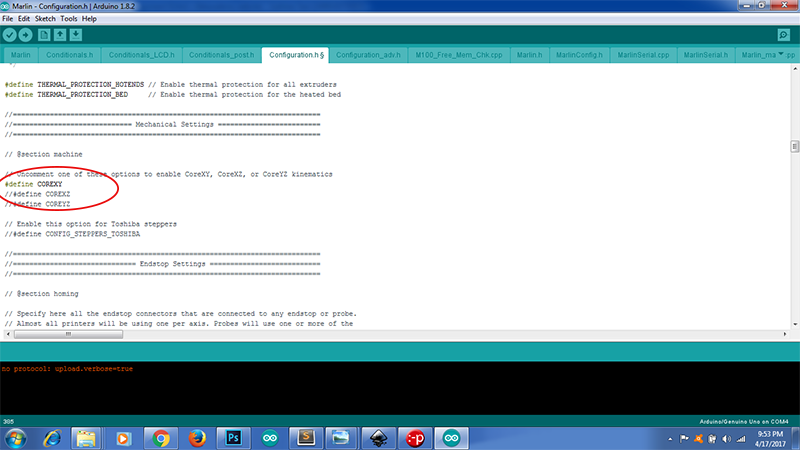
Task: Switch to active Arduino taskbar window
Action: pos(451,439)
